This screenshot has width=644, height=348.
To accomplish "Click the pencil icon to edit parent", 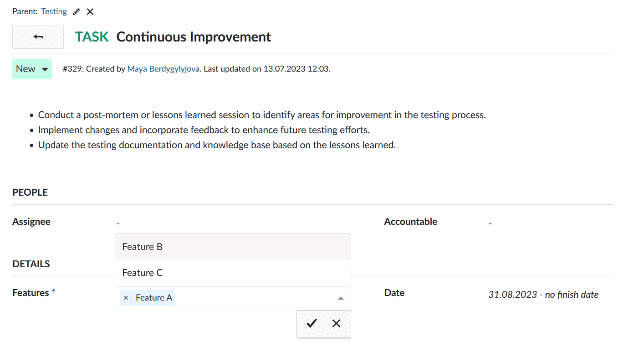I will (76, 11).
